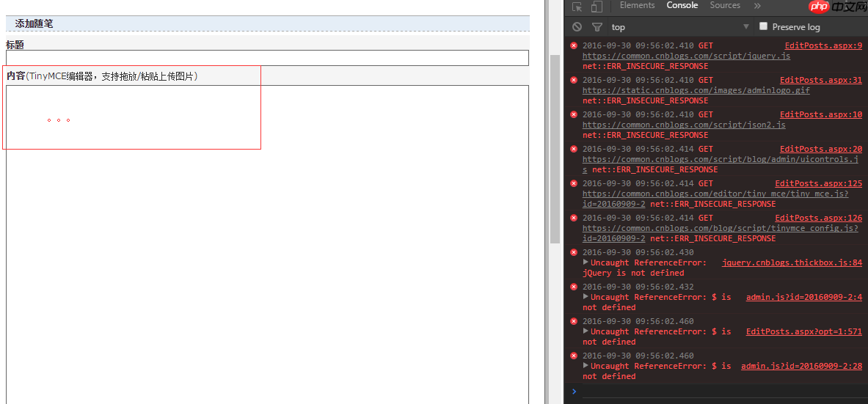The height and width of the screenshot is (404, 868).
Task: Click the page vertical scrollbar thumb
Action: [x=555, y=150]
